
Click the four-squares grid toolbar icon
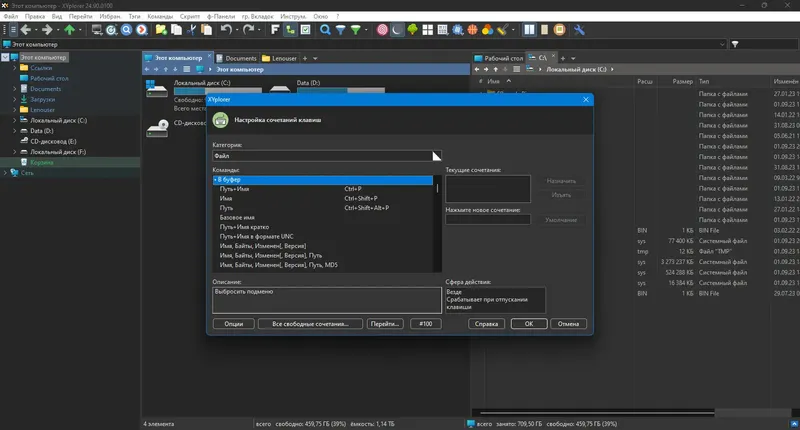point(428,30)
